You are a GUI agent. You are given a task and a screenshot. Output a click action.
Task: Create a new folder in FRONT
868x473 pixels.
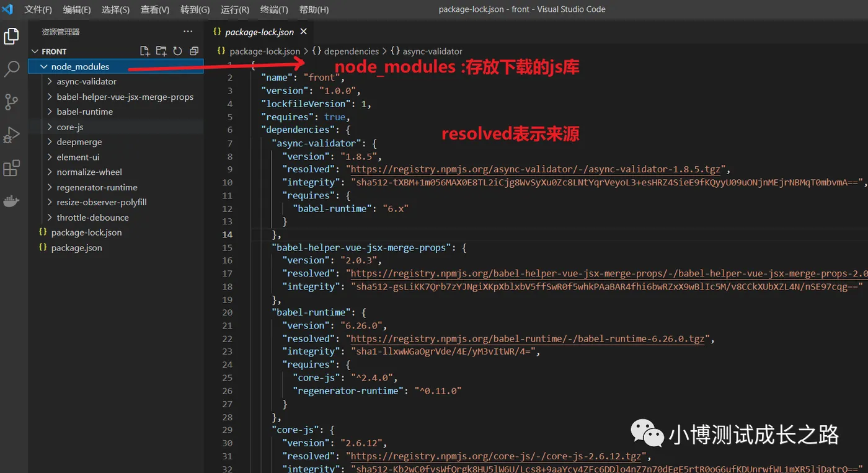161,51
